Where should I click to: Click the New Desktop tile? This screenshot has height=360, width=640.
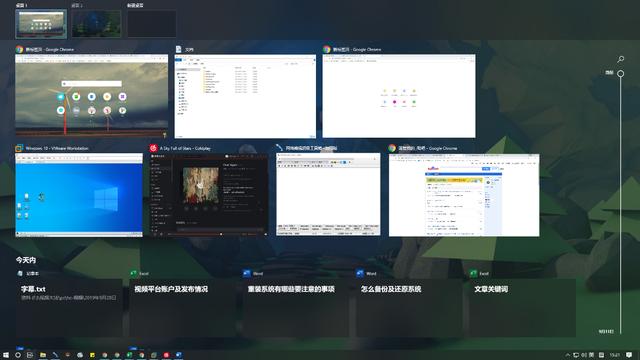pos(152,24)
